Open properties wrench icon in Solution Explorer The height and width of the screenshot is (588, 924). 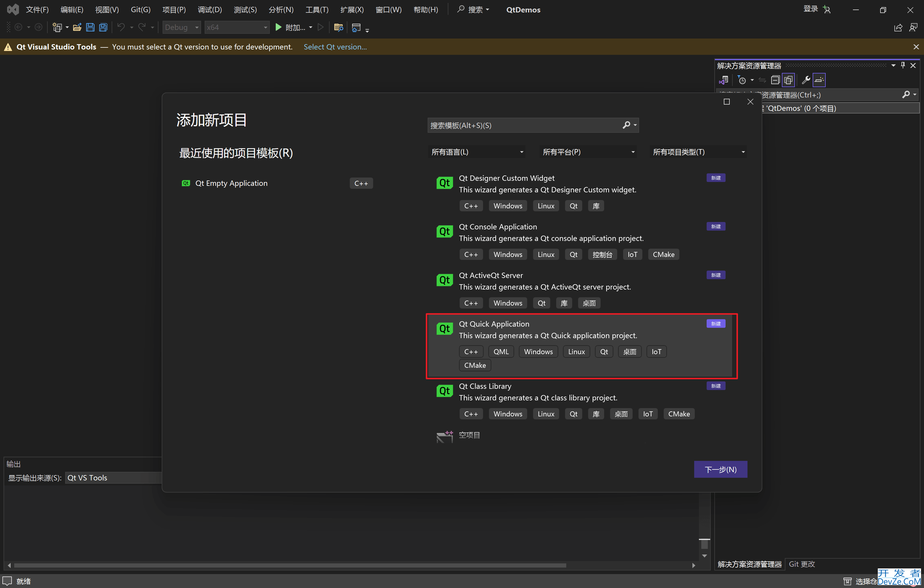click(x=806, y=80)
